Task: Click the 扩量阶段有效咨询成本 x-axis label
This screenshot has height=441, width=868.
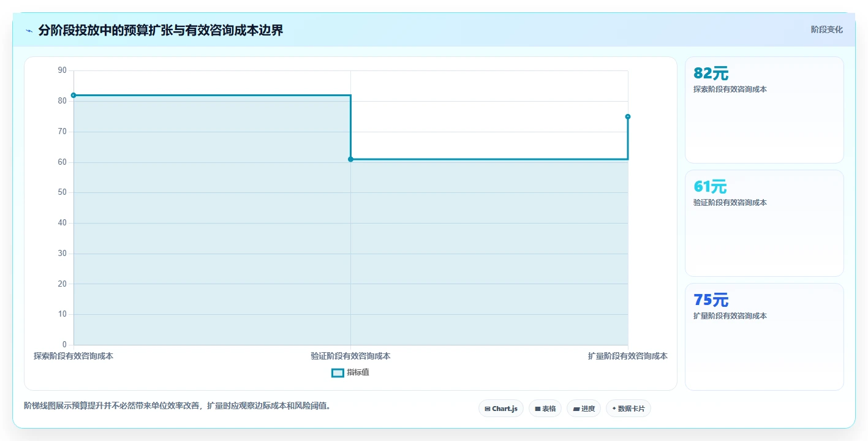Action: [x=628, y=356]
